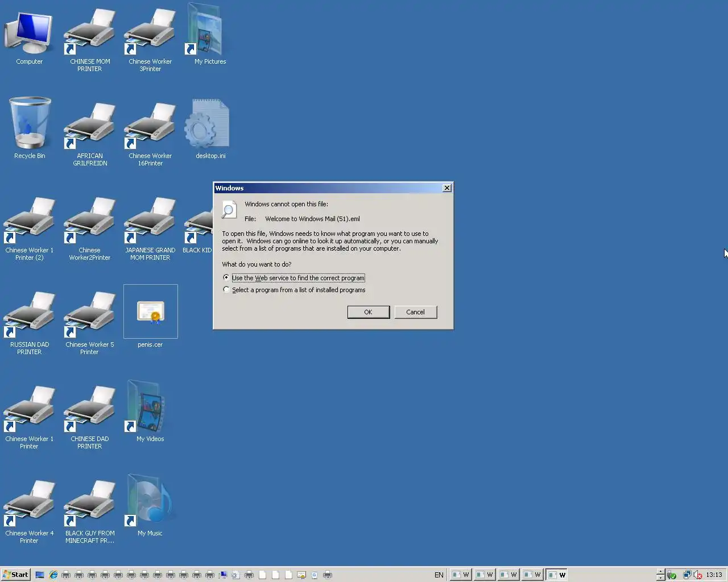Click Cancel in Windows dialog

click(415, 312)
